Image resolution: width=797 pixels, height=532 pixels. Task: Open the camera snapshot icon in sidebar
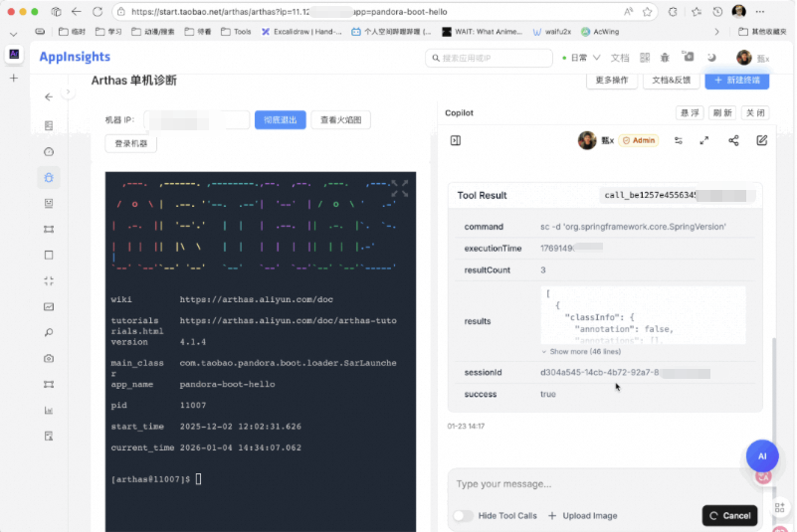(49, 358)
